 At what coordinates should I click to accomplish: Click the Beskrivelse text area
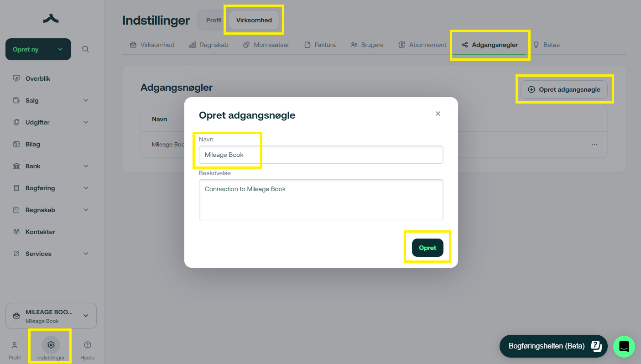(x=321, y=200)
